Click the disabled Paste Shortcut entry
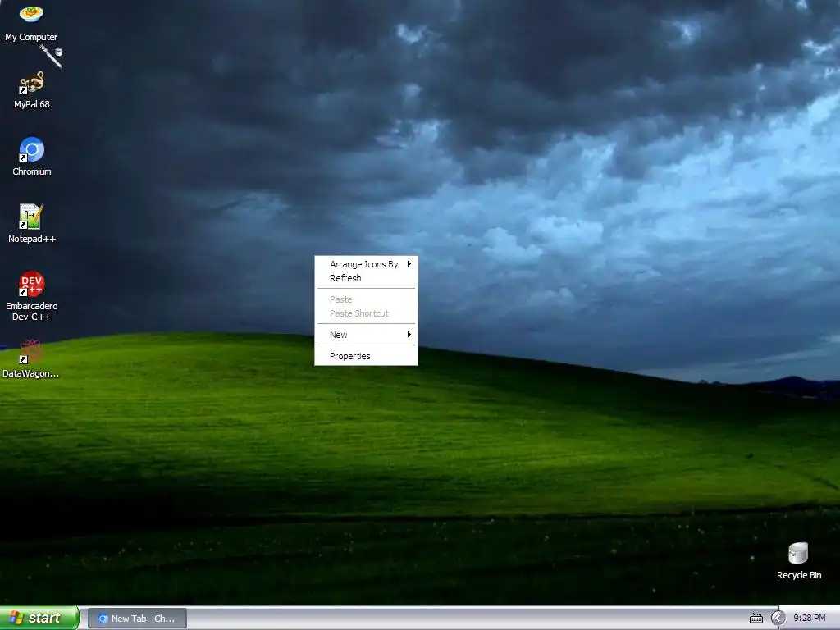Viewport: 840px width, 630px height. coord(366,313)
